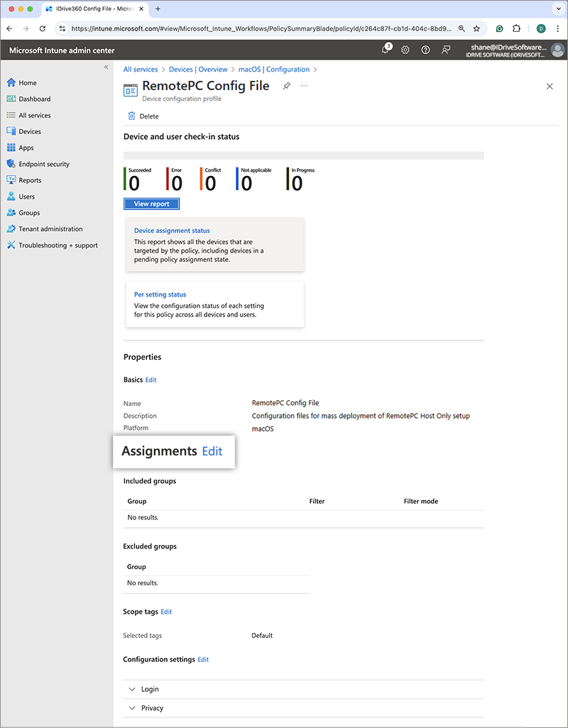This screenshot has width=568, height=728.
Task: Go to Endpoint security in the sidebar
Action: (44, 164)
